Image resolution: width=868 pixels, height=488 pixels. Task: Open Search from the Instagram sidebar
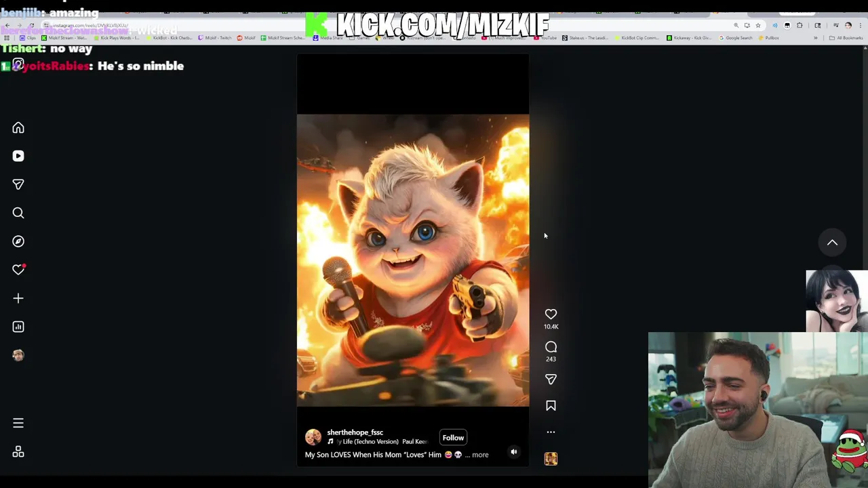(x=18, y=213)
